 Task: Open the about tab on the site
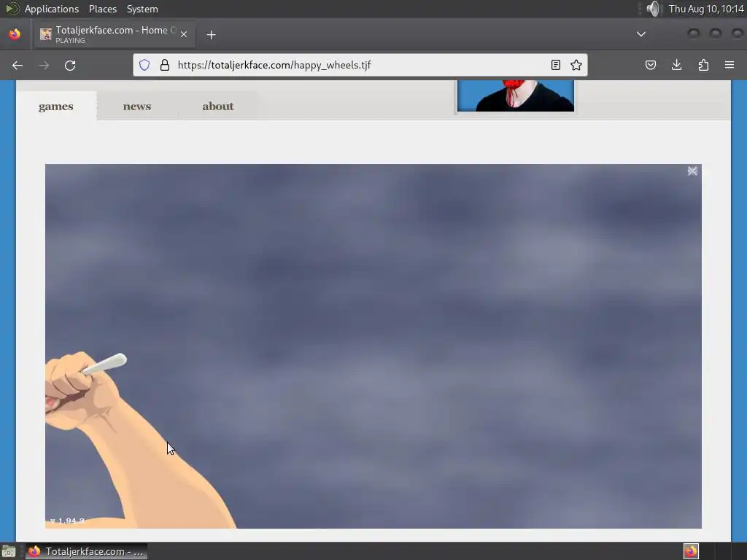tap(217, 106)
